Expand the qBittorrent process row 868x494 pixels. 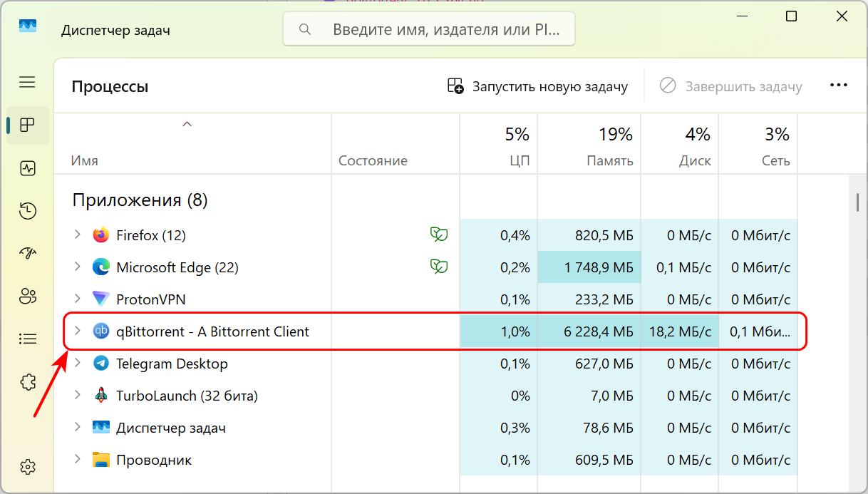78,331
